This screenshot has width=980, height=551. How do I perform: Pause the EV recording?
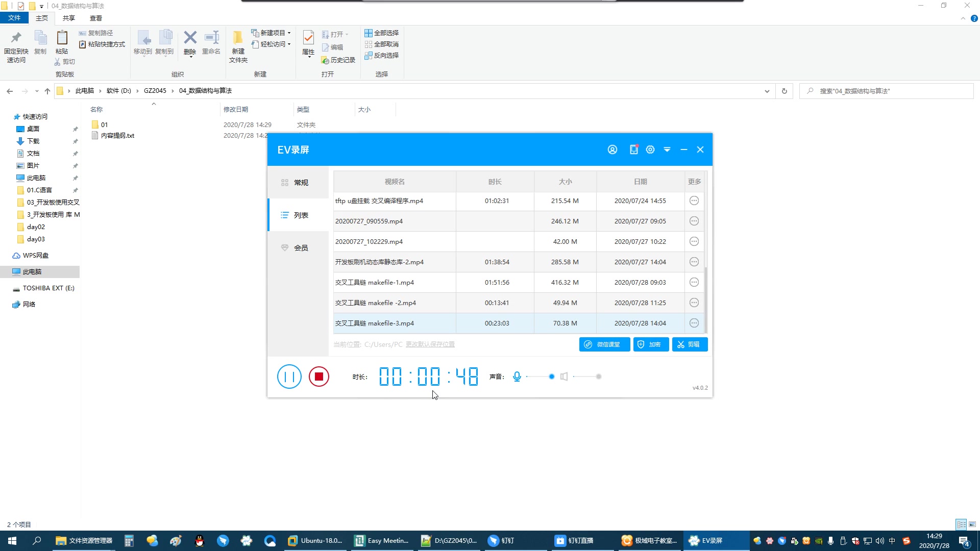point(289,377)
